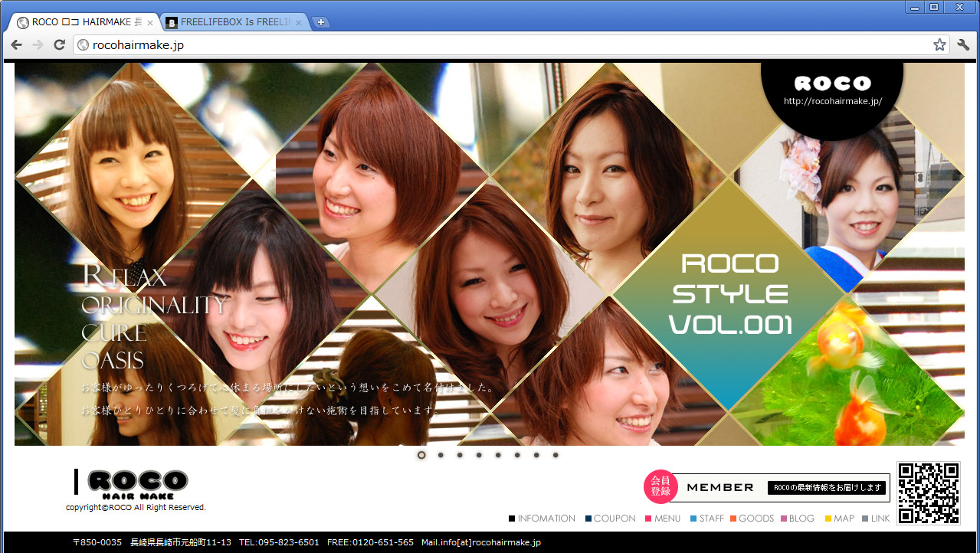Open the wrench settings menu

pyautogui.click(x=963, y=45)
